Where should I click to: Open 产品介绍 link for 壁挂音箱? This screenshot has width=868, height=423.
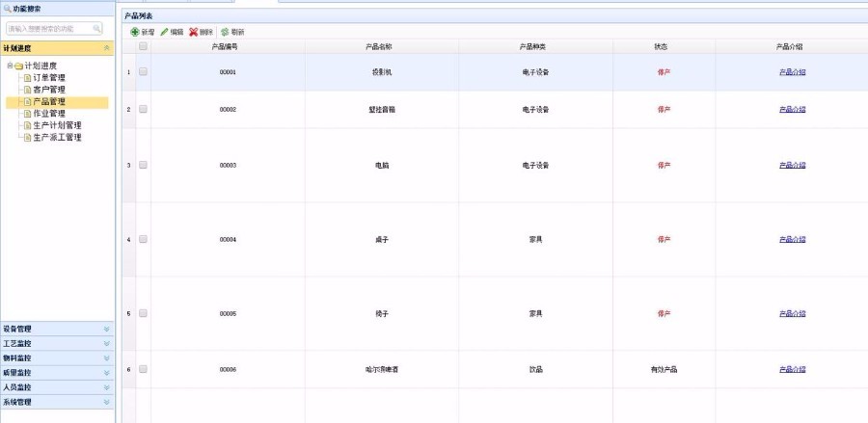(x=792, y=110)
